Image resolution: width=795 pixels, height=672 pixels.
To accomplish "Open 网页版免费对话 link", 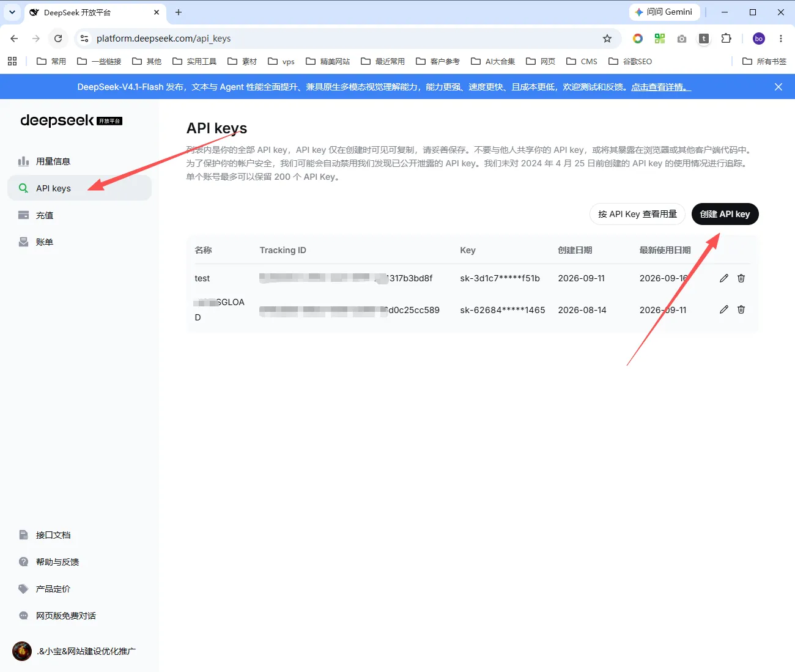I will click(57, 616).
